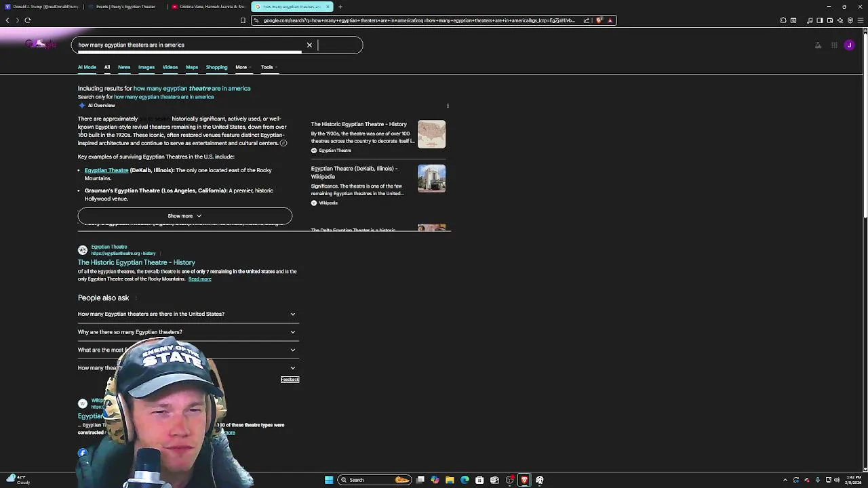Screen dimensions: 868x488
Task: Open Microsoft Store from the taskbar
Action: tap(479, 480)
